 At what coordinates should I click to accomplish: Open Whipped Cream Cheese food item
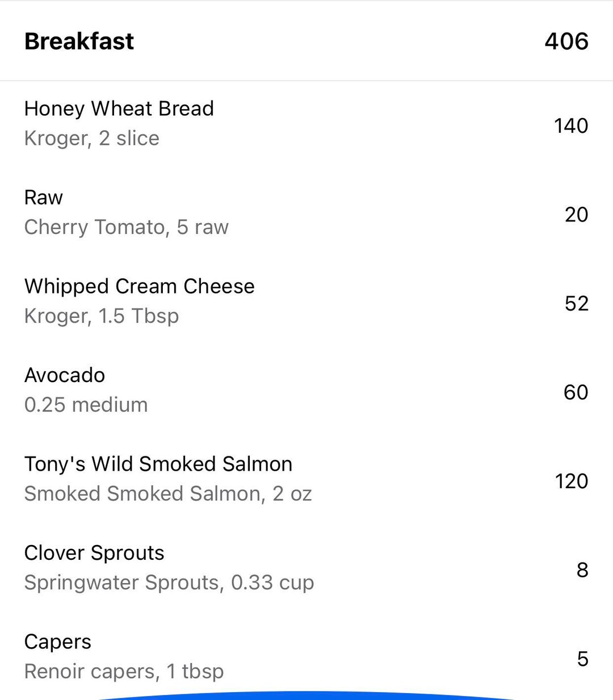(x=306, y=301)
